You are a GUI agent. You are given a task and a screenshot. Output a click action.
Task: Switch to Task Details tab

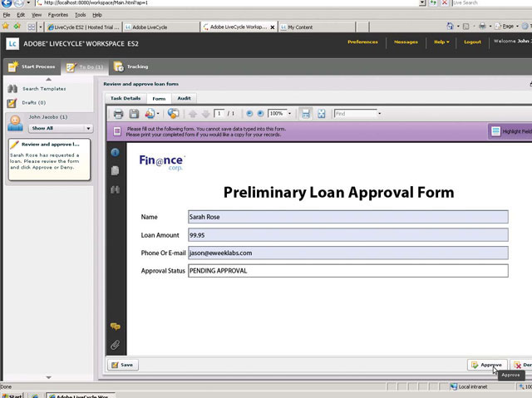(x=126, y=98)
